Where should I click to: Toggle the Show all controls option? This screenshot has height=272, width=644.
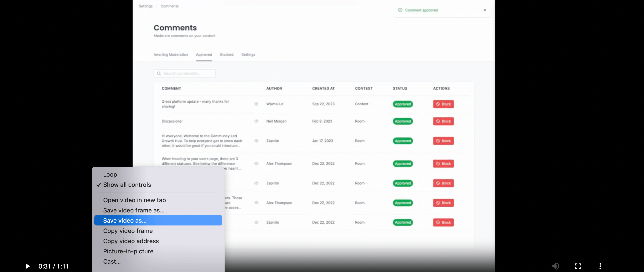[x=127, y=185]
